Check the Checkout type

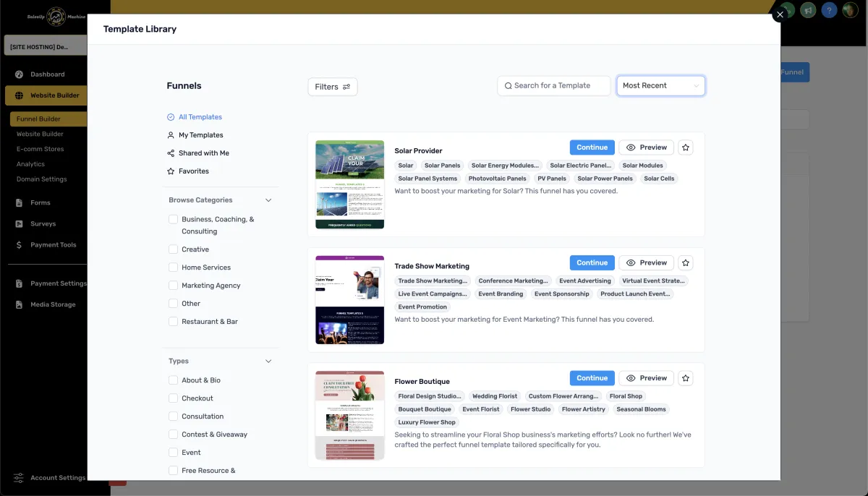(x=173, y=398)
